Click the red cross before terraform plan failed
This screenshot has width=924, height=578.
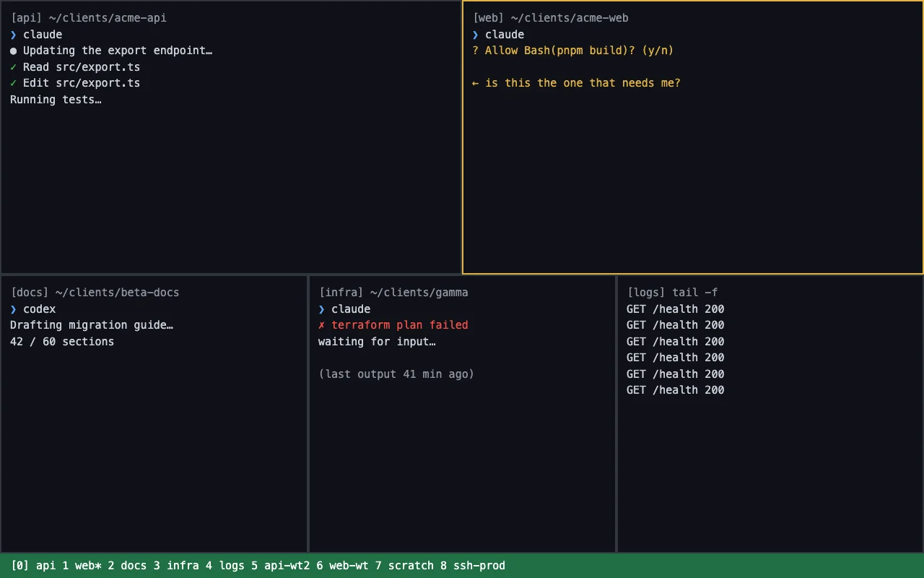(321, 325)
